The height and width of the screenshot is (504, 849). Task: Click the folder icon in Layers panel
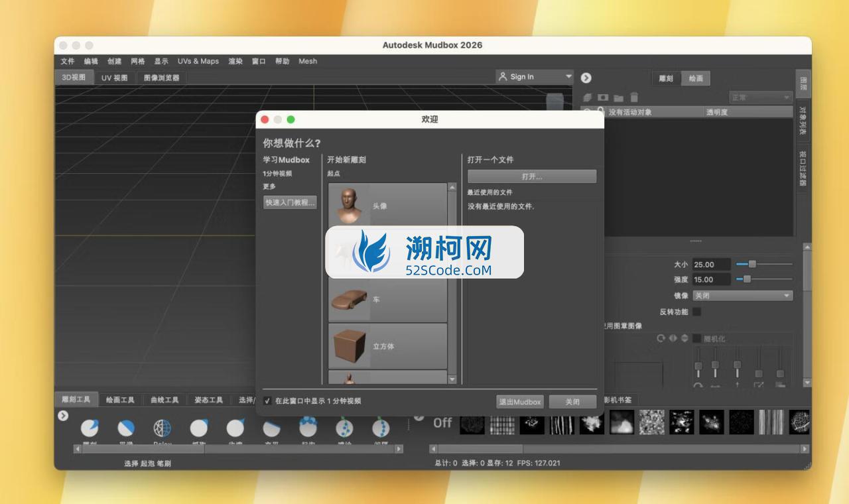coord(618,97)
